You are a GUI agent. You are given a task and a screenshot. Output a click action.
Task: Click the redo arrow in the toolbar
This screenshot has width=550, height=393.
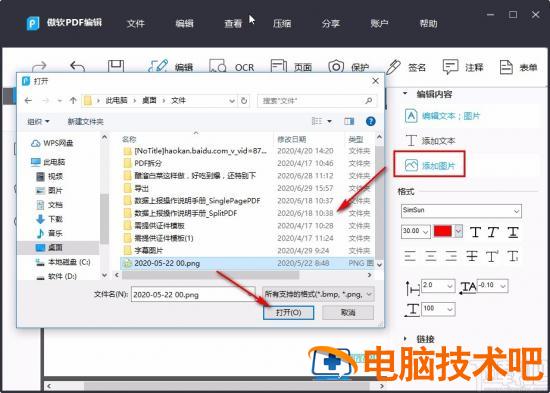(39, 66)
